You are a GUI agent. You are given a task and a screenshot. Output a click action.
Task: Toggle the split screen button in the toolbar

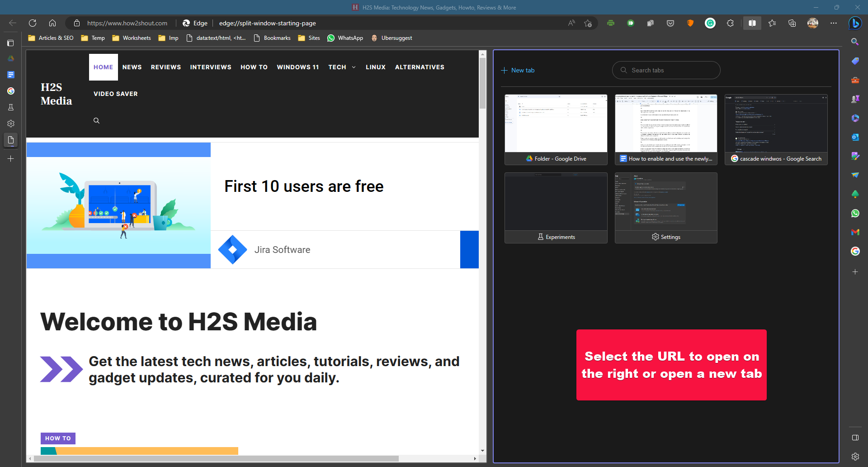pyautogui.click(x=752, y=23)
